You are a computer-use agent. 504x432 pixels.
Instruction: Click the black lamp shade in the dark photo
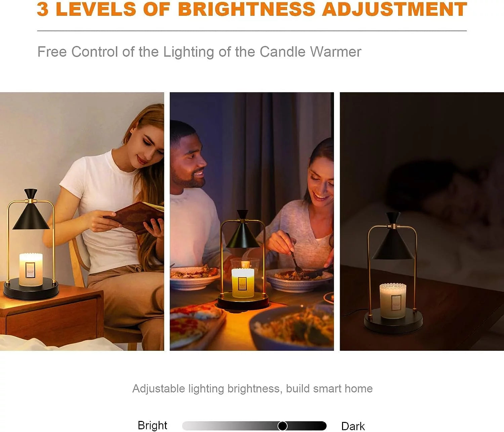pos(393,236)
